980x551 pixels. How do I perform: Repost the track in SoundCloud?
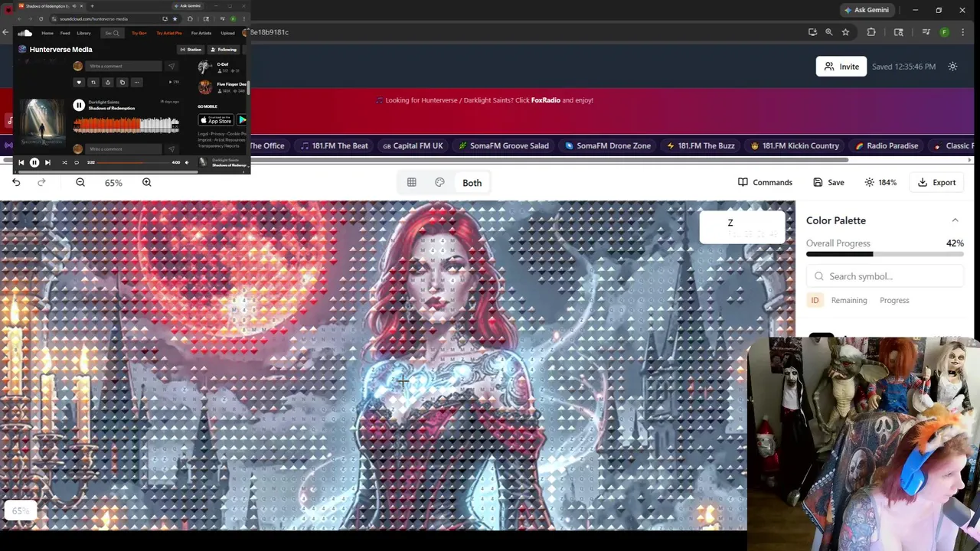(x=93, y=83)
